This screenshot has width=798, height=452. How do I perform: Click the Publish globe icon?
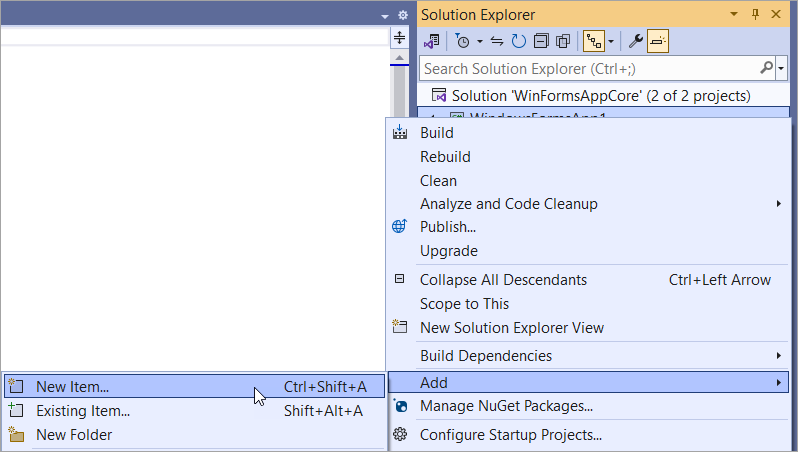coord(400,226)
